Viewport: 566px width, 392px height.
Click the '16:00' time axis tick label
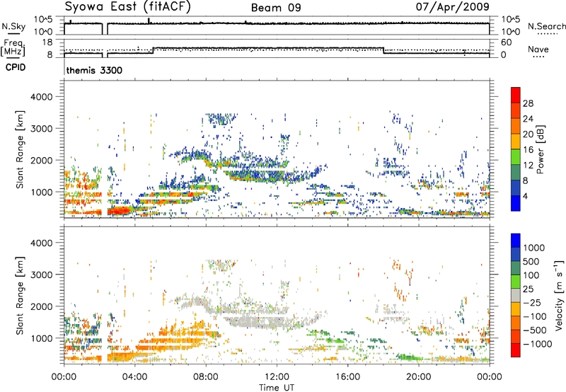[348, 377]
